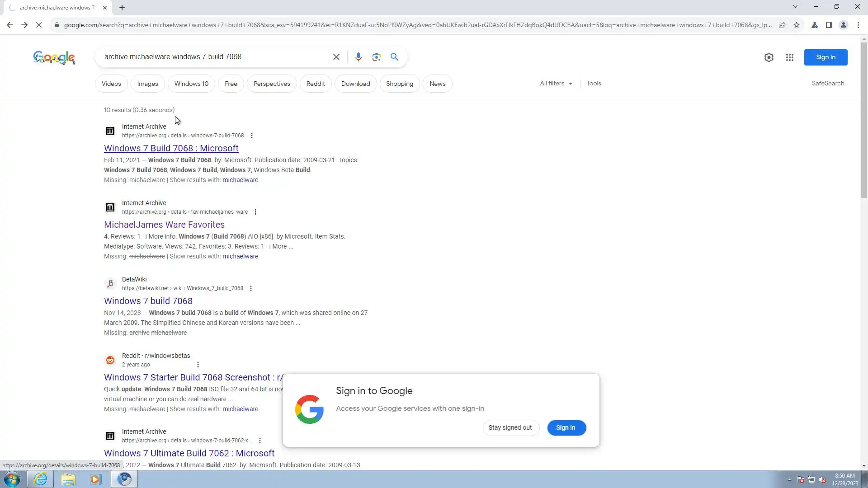The height and width of the screenshot is (488, 868).
Task: Clear the search box with X icon
Action: coord(336,57)
